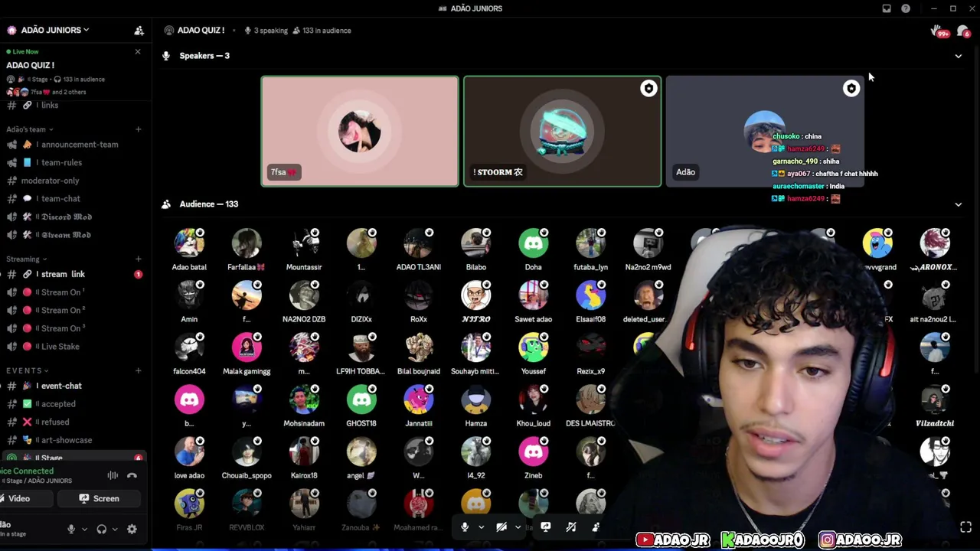Click the badge icon on STOORM's speaker tile

[648, 89]
